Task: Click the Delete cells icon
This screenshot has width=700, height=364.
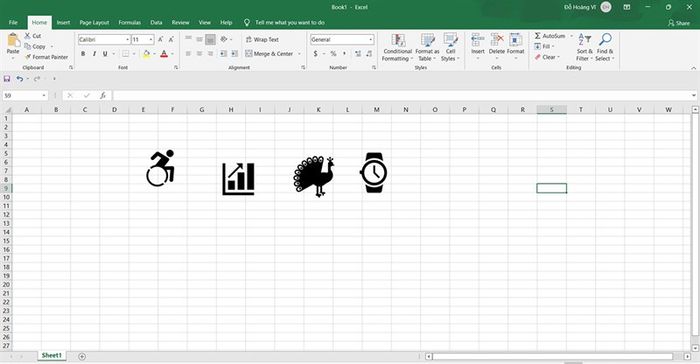Action: [x=497, y=40]
